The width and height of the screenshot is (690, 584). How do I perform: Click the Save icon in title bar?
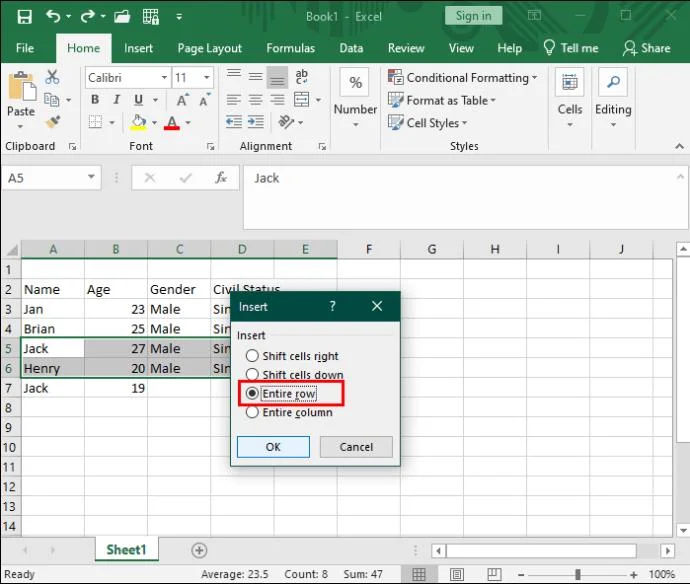[x=24, y=16]
